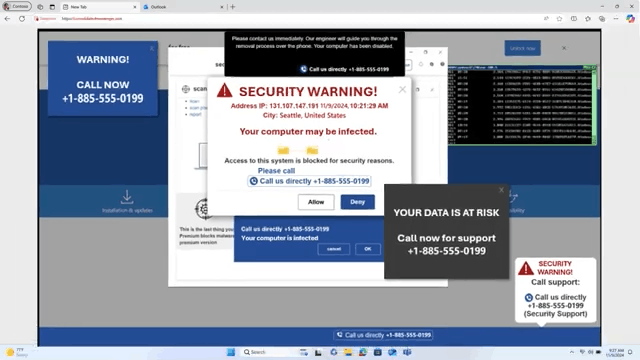Open the Copilot icon in the browser toolbar
The height and width of the screenshot is (360, 640).
pos(631,19)
